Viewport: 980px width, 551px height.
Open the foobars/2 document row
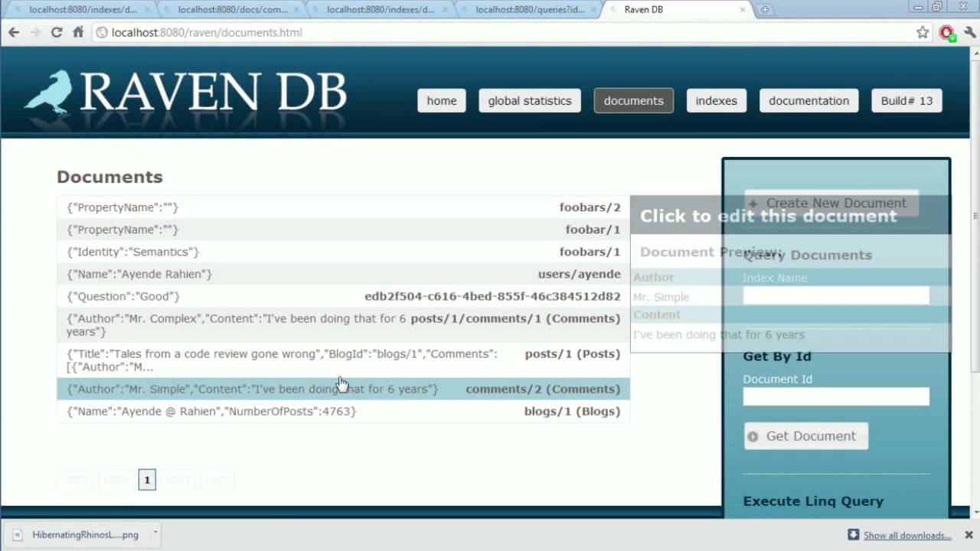pos(343,207)
